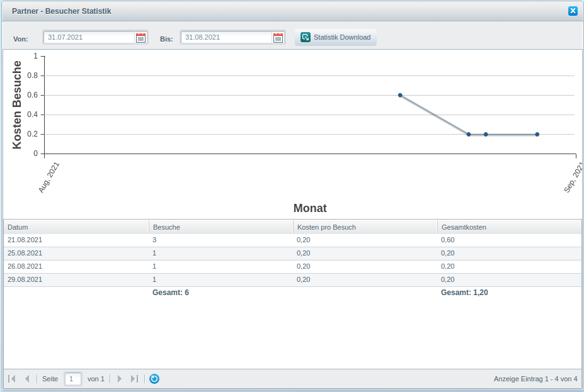The image size is (584, 392).
Task: Click the Statistik Download button
Action: coord(336,37)
